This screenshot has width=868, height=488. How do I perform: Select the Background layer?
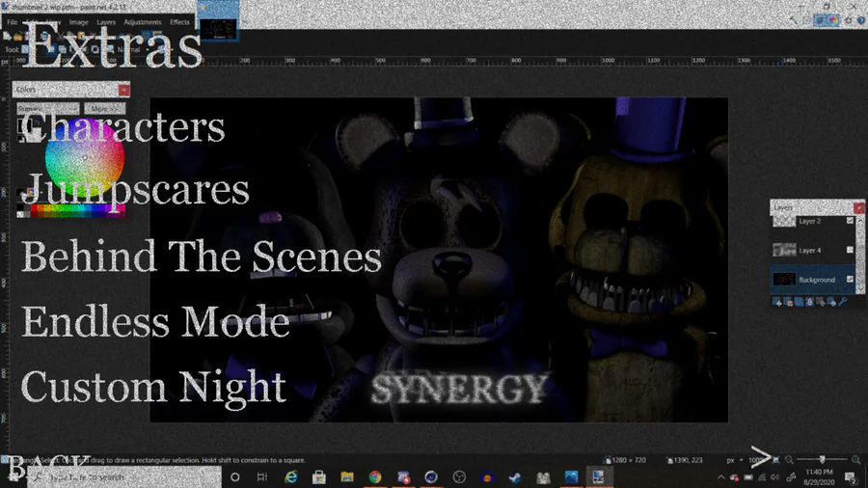click(x=813, y=280)
